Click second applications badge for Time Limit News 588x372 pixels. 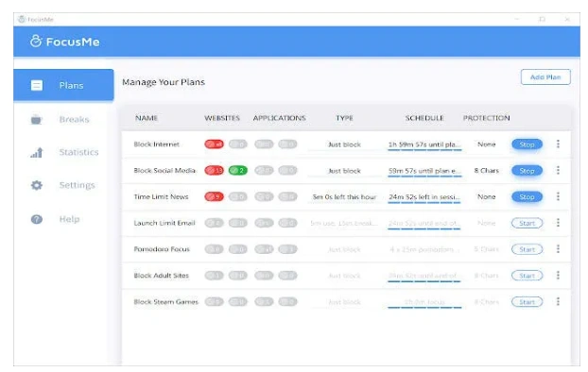tap(287, 196)
